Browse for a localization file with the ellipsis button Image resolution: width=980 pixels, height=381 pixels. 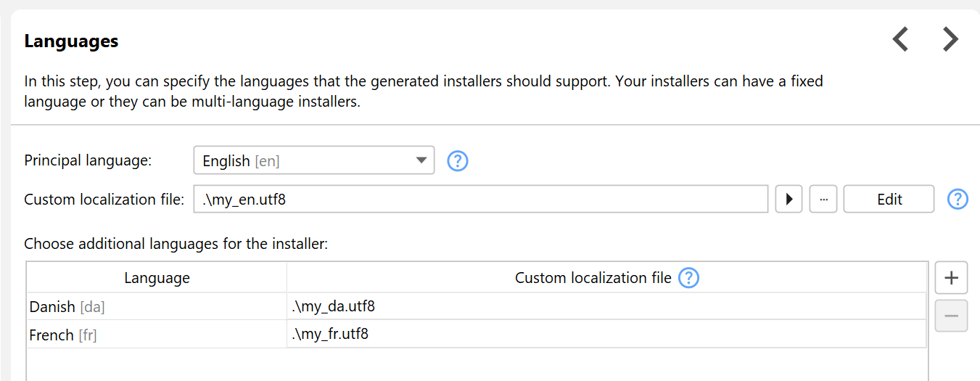[x=823, y=199]
